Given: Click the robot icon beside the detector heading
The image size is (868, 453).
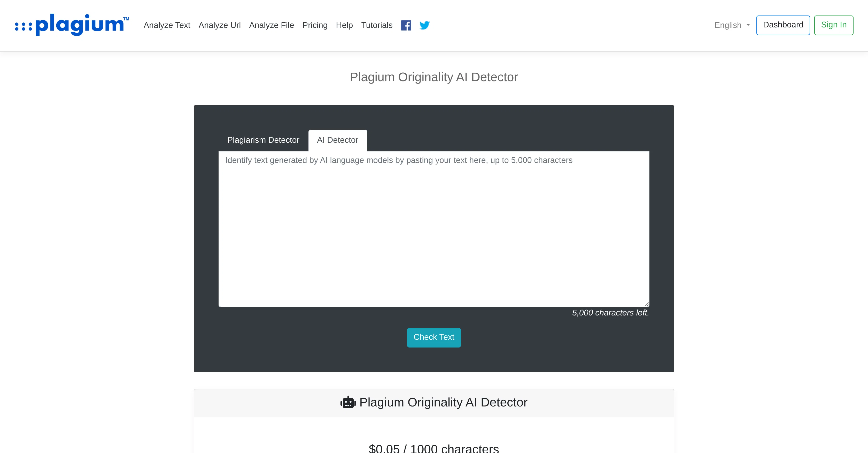Looking at the screenshot, I should tap(348, 402).
